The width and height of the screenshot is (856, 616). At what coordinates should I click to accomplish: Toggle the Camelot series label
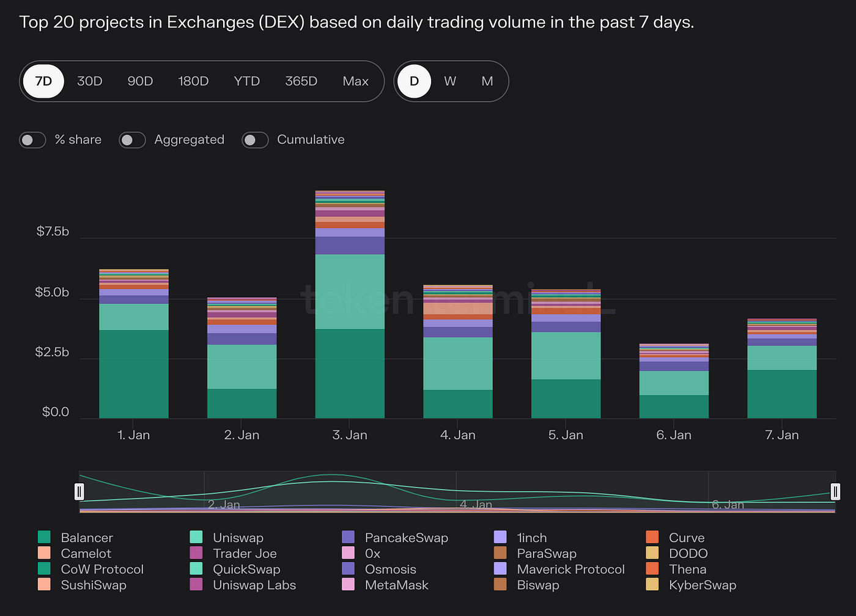[x=86, y=554]
